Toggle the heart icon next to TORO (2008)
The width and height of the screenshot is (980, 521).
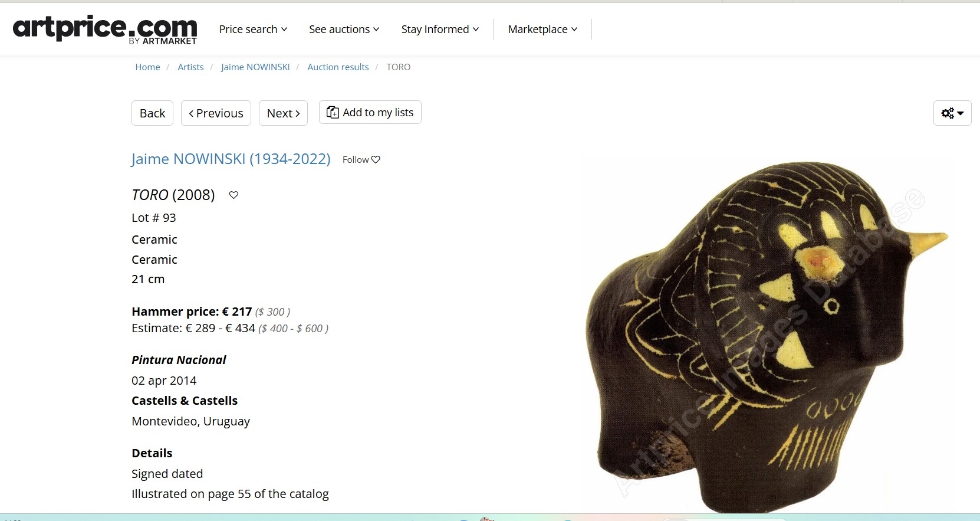[x=234, y=195]
